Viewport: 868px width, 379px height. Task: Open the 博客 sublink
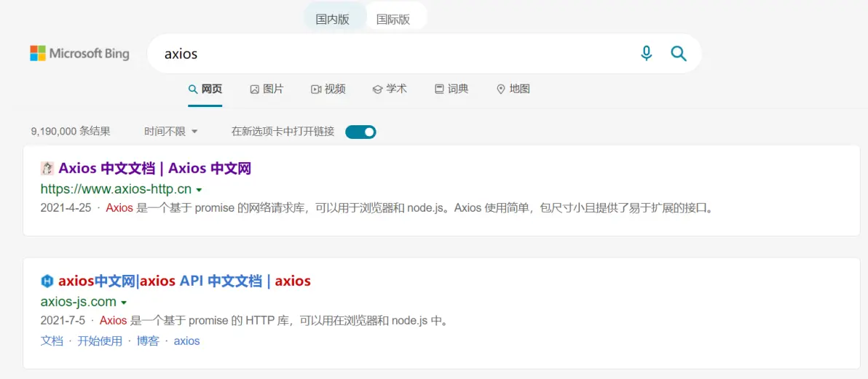tap(148, 341)
